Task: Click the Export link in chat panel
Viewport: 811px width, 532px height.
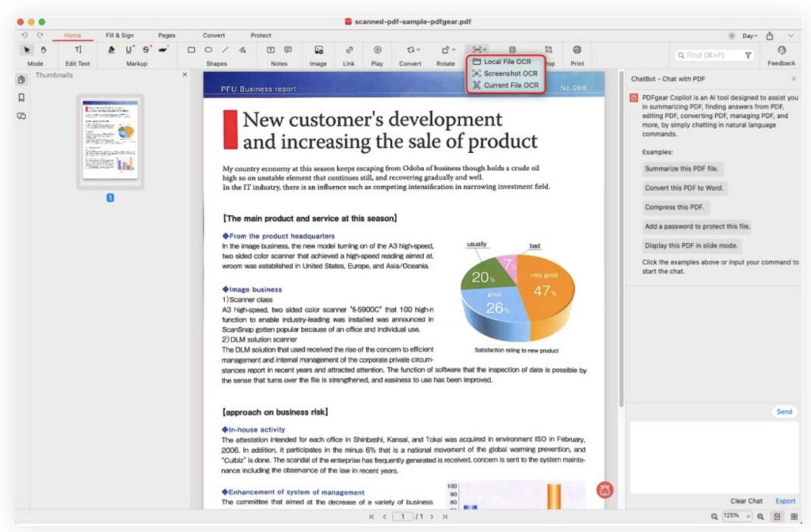Action: [x=785, y=501]
